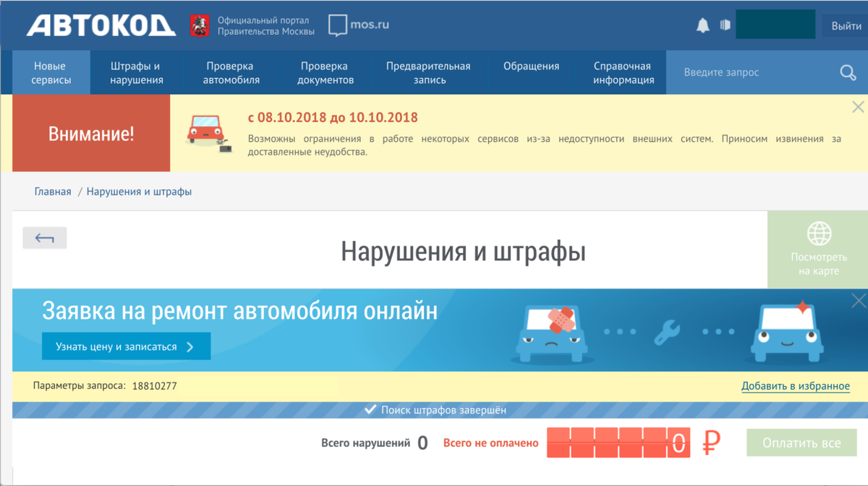Image resolution: width=868 pixels, height=486 pixels.
Task: Dismiss the Внимание warning banner
Action: point(858,106)
